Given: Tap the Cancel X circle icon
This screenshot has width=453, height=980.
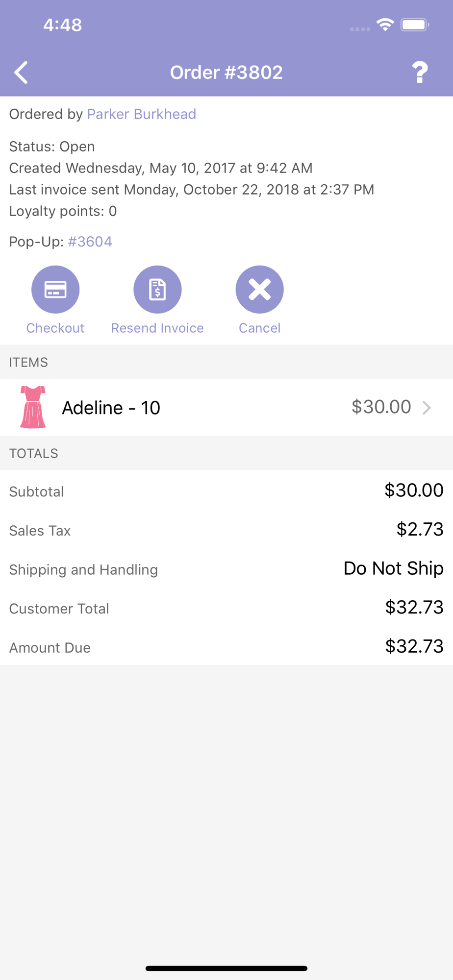Looking at the screenshot, I should tap(259, 290).
